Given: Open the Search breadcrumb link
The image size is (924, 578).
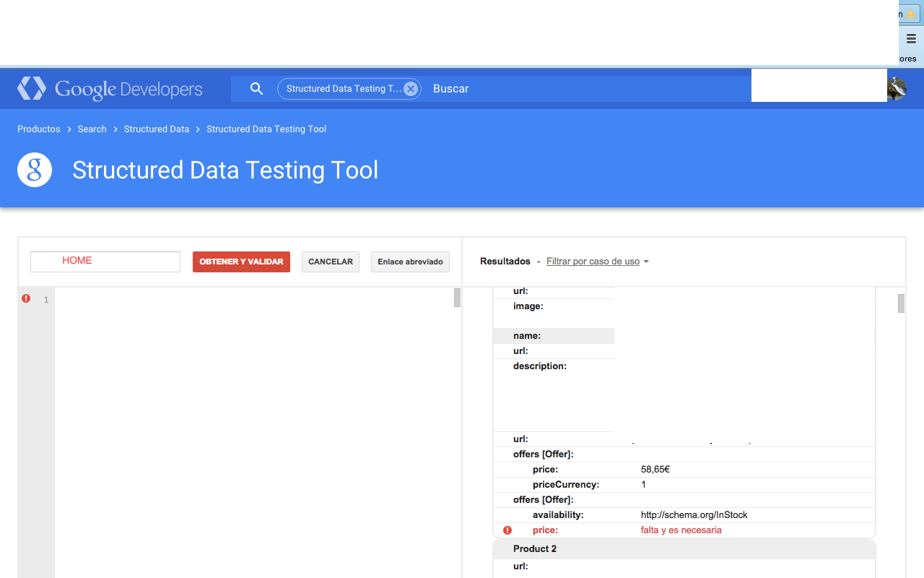Looking at the screenshot, I should tap(92, 129).
